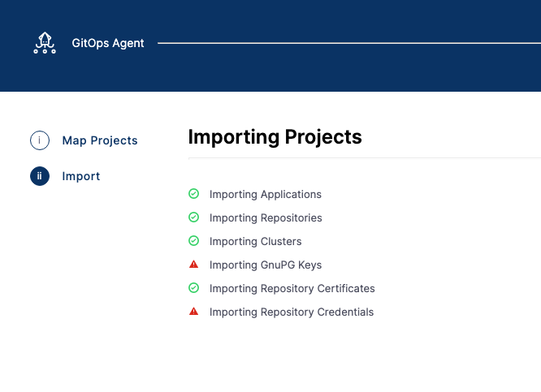Select the step ii filled circle
Screen dimensions: 541x392
click(x=40, y=176)
